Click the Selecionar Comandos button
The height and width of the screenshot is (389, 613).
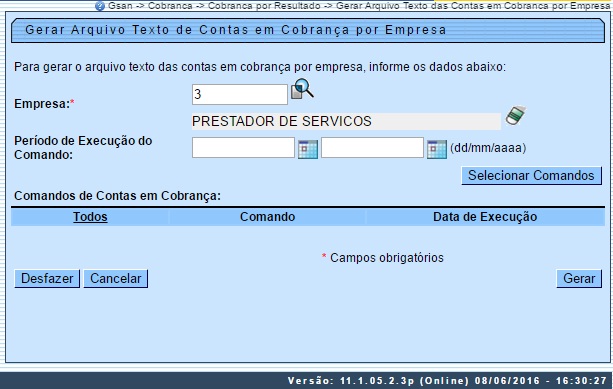[531, 176]
